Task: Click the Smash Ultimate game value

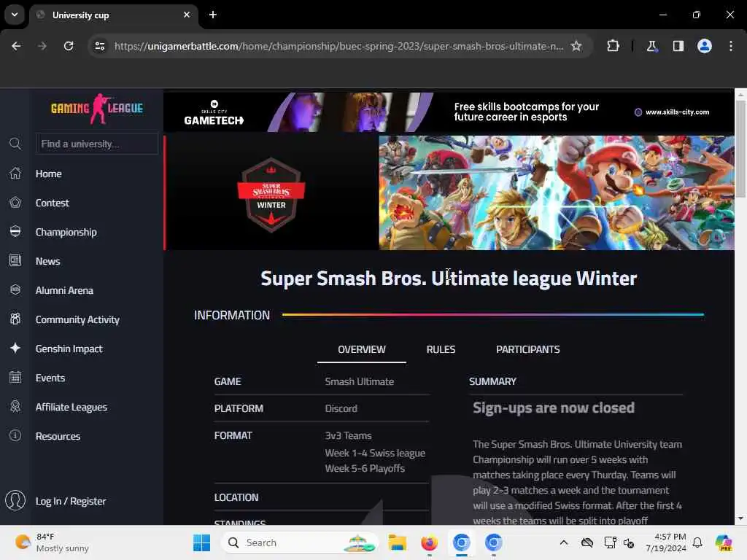Action: point(359,381)
